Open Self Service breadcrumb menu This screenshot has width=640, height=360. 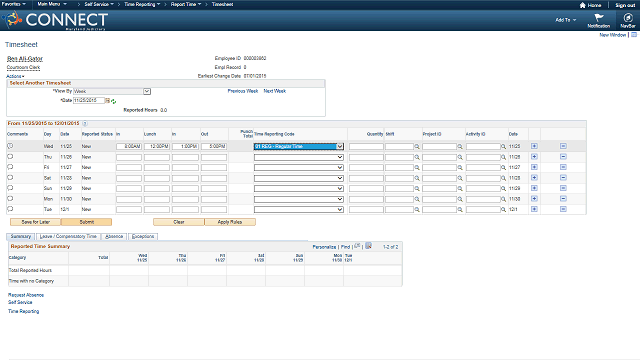coord(99,4)
